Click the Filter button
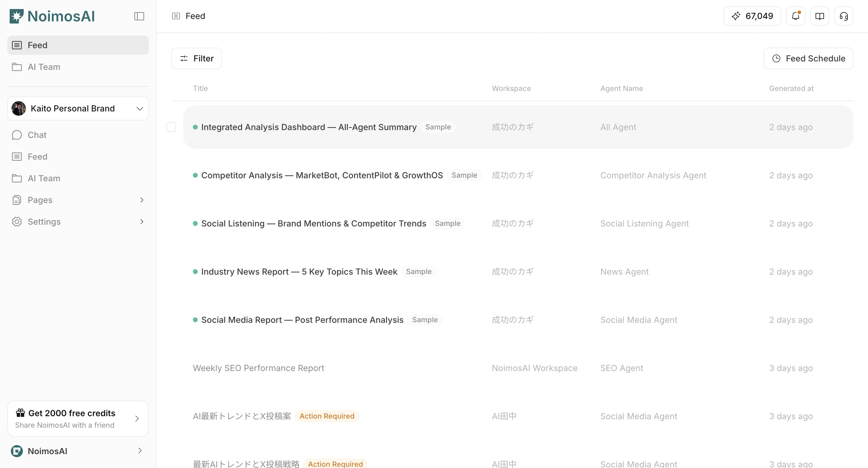Image resolution: width=868 pixels, height=468 pixels. click(197, 59)
